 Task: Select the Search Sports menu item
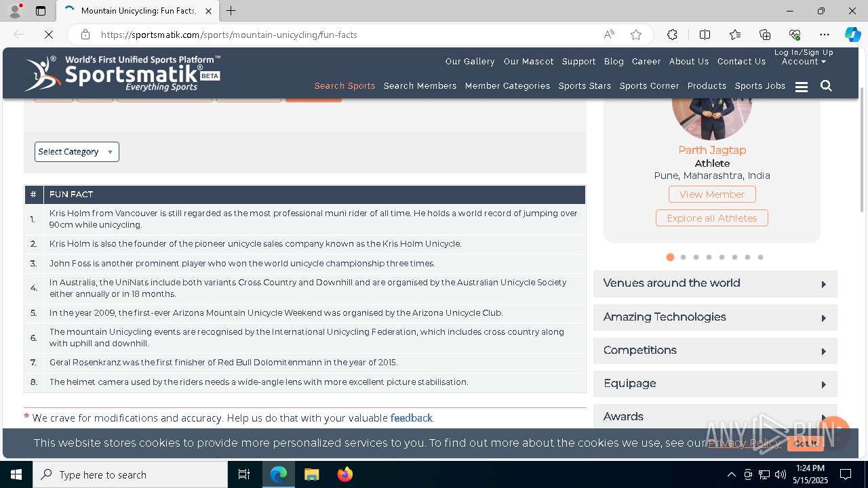[x=344, y=86]
